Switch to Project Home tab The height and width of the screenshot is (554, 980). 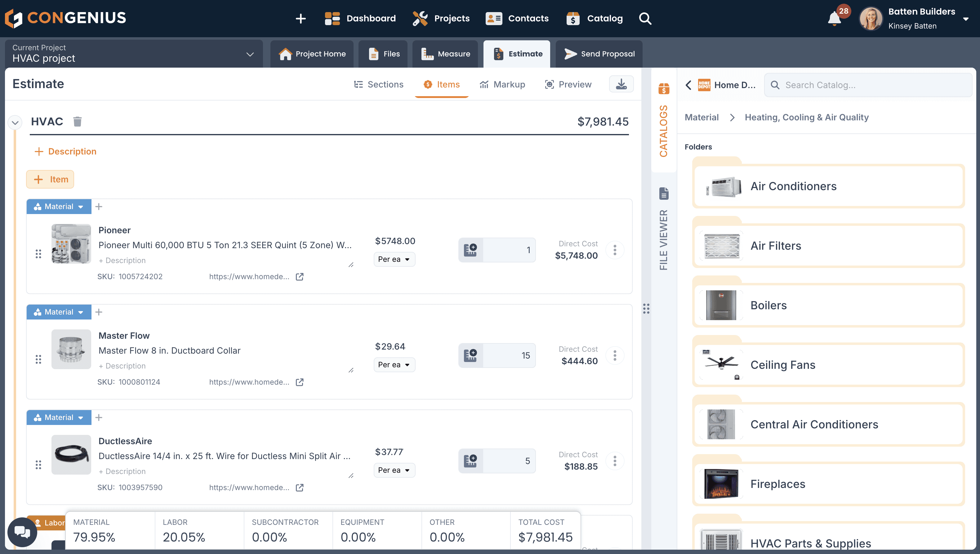point(312,54)
